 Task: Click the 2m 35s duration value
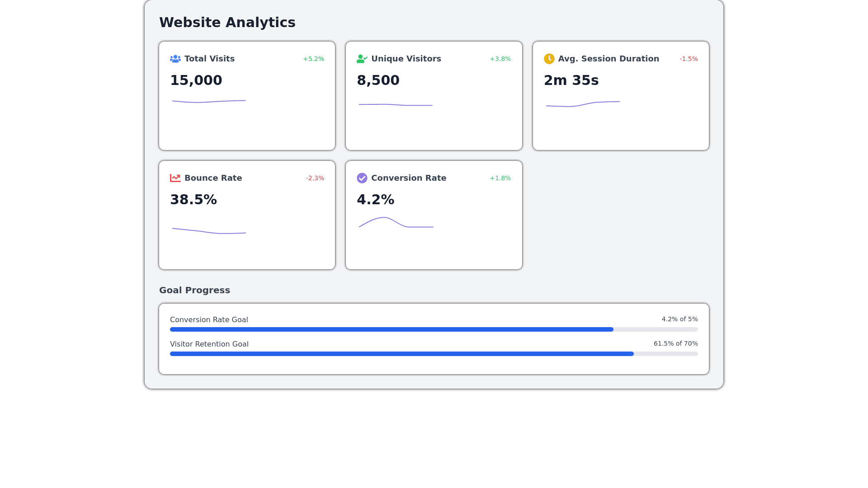571,80
